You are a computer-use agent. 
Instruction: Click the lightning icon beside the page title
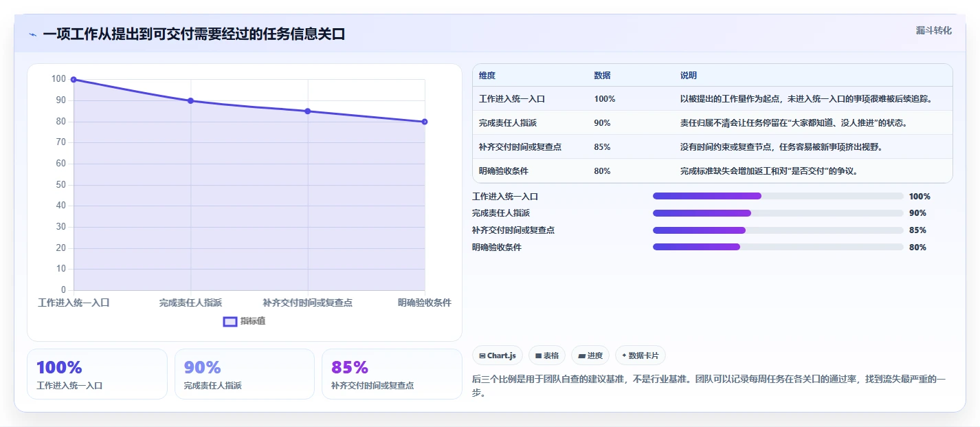[x=33, y=34]
